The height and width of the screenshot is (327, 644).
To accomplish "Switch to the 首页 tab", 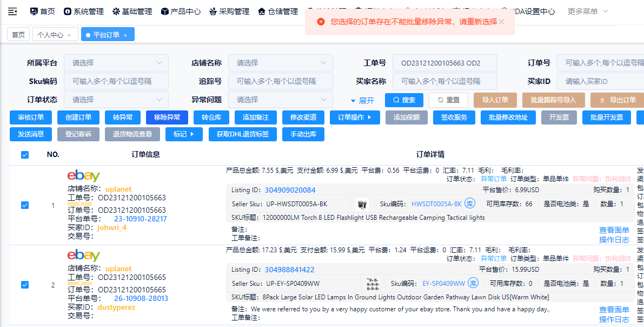I will 18,35.
